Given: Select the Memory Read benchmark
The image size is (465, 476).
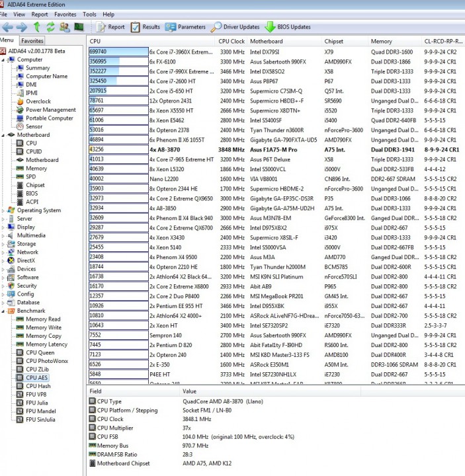Looking at the screenshot, I should [x=43, y=319].
